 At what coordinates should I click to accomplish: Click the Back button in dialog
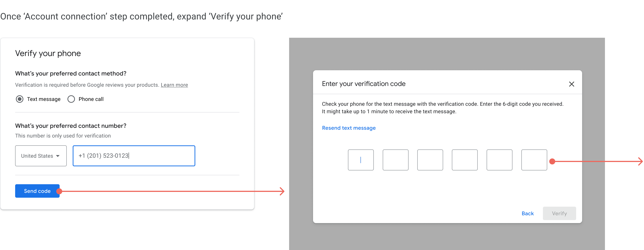pos(528,214)
